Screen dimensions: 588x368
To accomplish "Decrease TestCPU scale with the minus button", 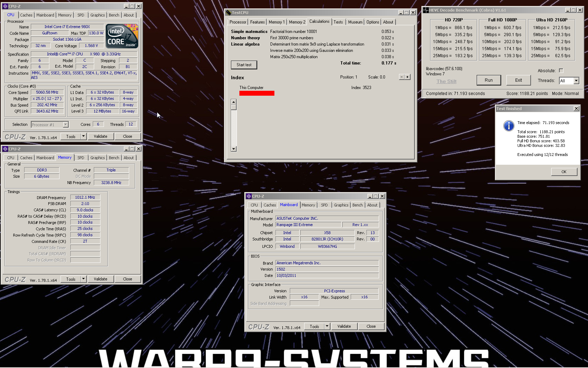I will tap(402, 77).
